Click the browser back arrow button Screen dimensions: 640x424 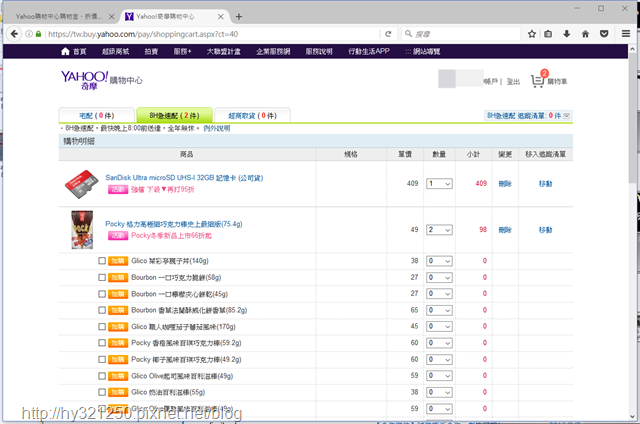[14, 34]
